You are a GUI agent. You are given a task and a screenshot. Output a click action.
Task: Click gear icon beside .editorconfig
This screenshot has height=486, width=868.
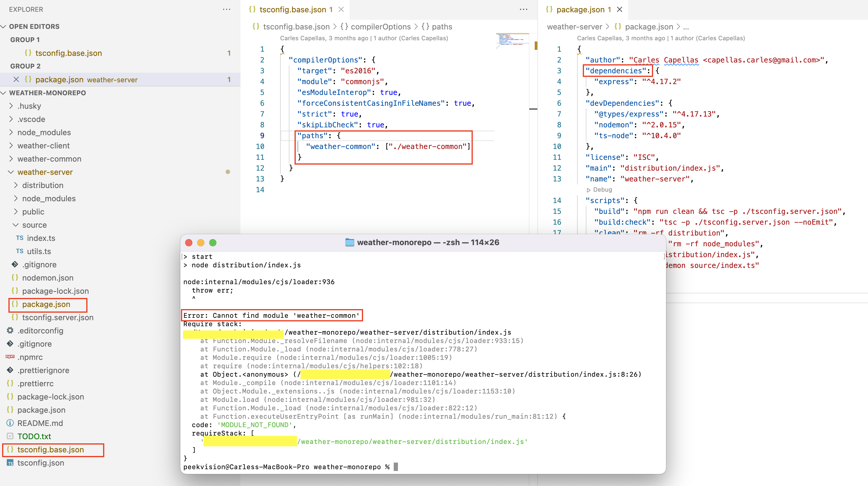[10, 330]
